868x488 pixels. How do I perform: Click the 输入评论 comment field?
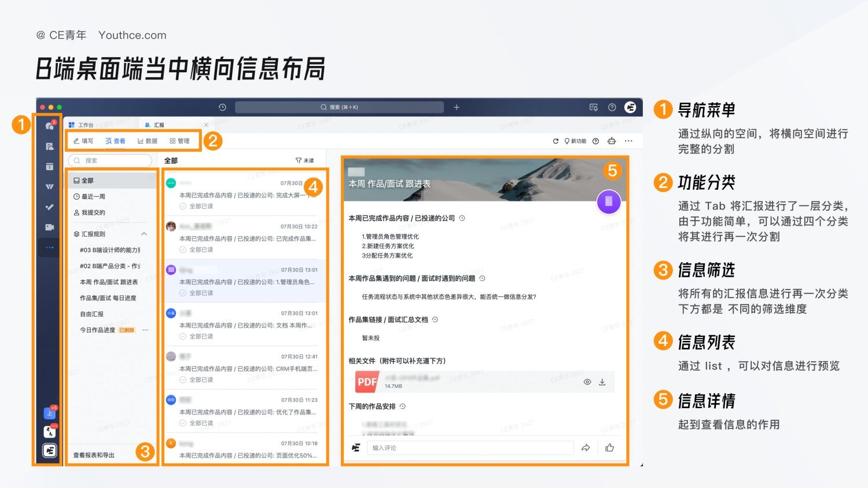[x=470, y=447]
